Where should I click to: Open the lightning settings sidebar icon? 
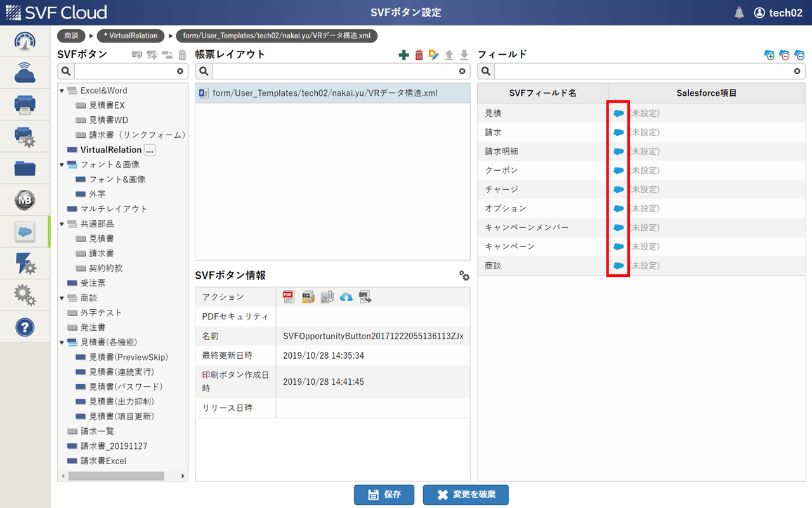pyautogui.click(x=25, y=264)
